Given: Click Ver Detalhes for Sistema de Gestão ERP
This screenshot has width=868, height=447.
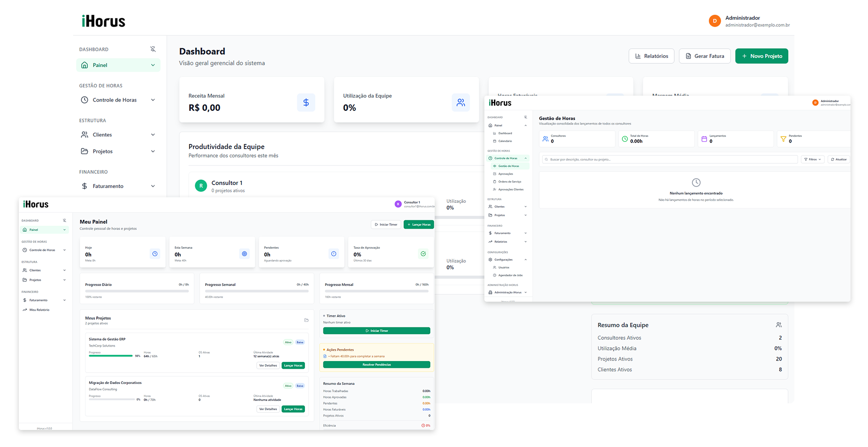Looking at the screenshot, I should point(268,366).
